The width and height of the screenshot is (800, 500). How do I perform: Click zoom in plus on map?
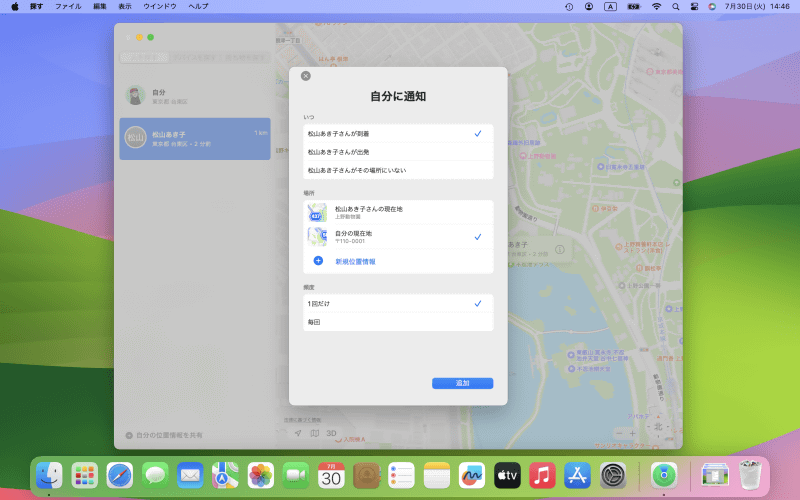[x=632, y=434]
